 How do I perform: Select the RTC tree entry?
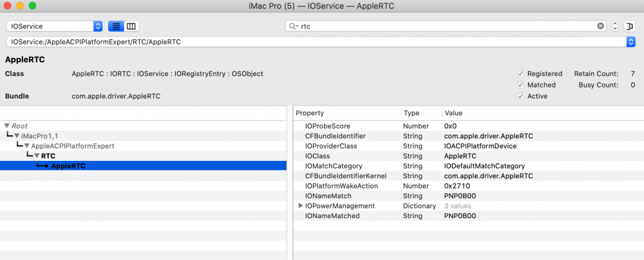[x=48, y=156]
